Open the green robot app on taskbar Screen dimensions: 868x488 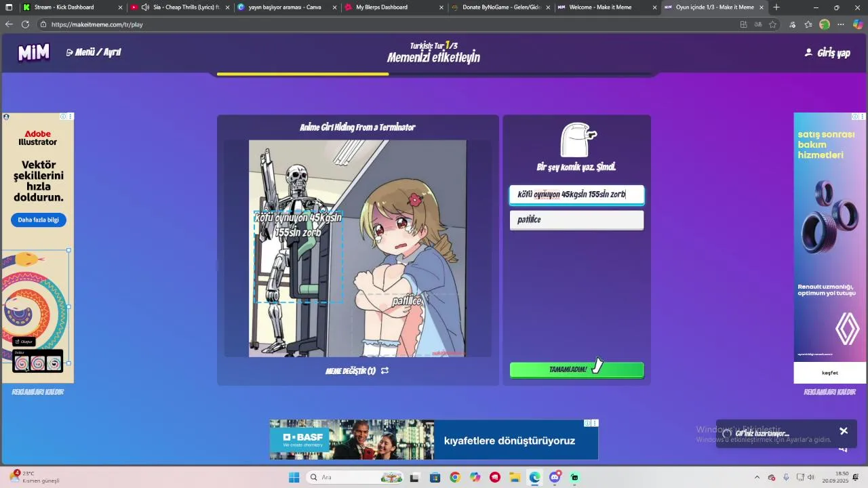pos(575,477)
